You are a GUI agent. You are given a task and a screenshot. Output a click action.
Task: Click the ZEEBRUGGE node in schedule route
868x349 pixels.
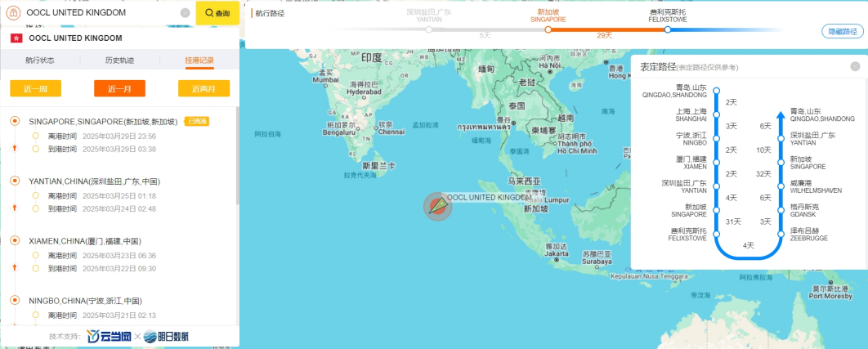780,235
